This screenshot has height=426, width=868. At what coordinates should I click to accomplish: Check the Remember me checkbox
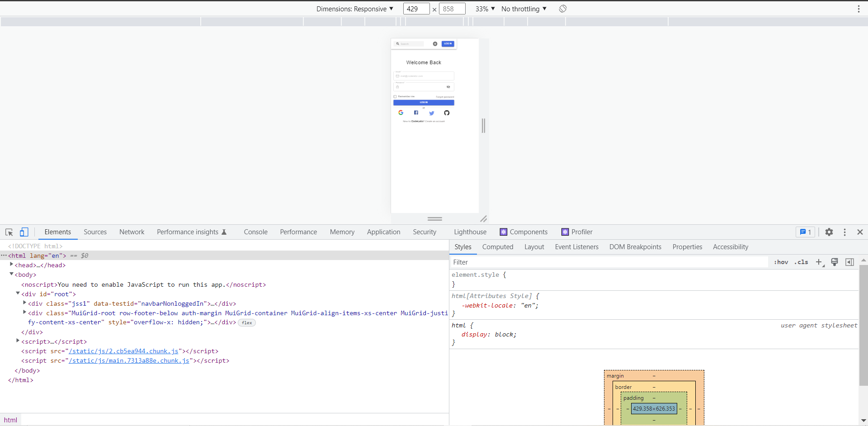[x=396, y=96]
